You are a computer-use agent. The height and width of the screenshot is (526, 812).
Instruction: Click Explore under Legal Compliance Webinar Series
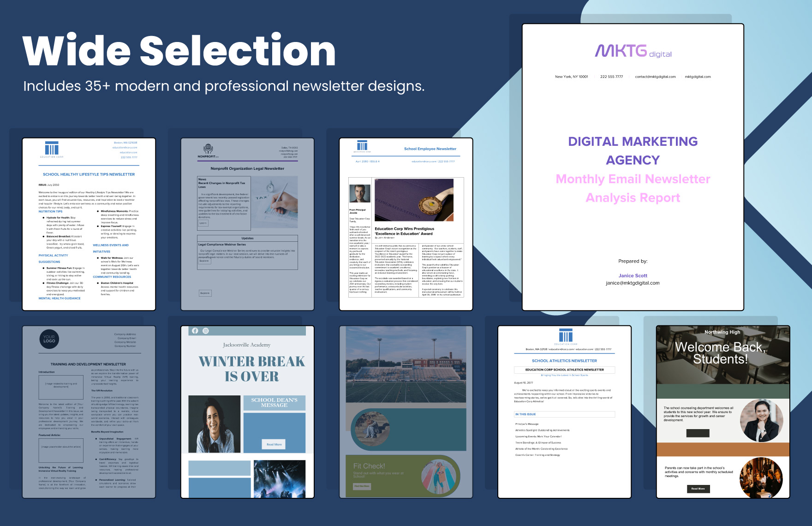204,261
